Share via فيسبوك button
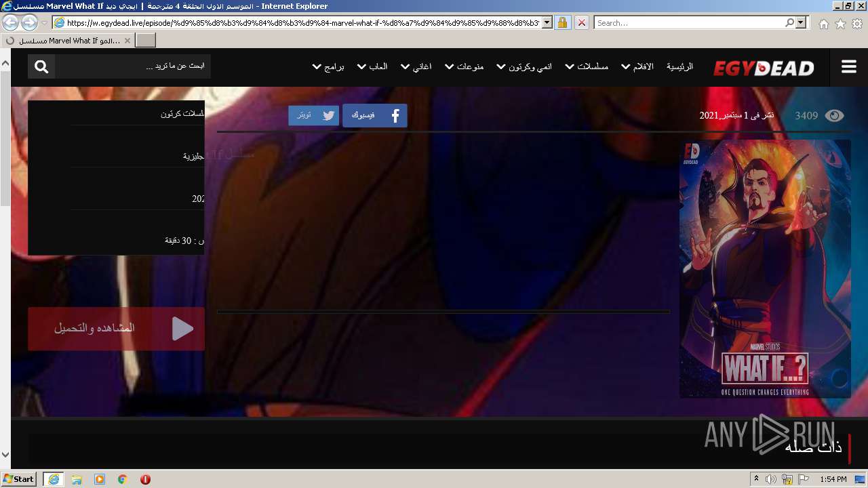Image resolution: width=868 pixels, height=488 pixels. point(374,115)
